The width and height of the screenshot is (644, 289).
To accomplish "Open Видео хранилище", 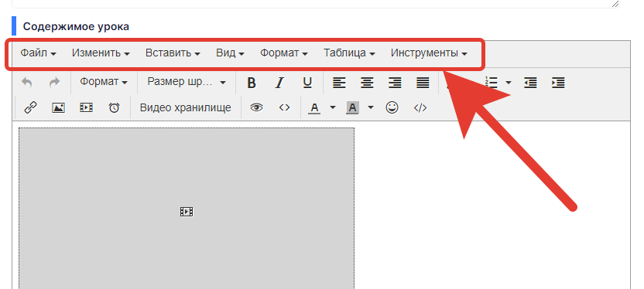I will click(186, 108).
